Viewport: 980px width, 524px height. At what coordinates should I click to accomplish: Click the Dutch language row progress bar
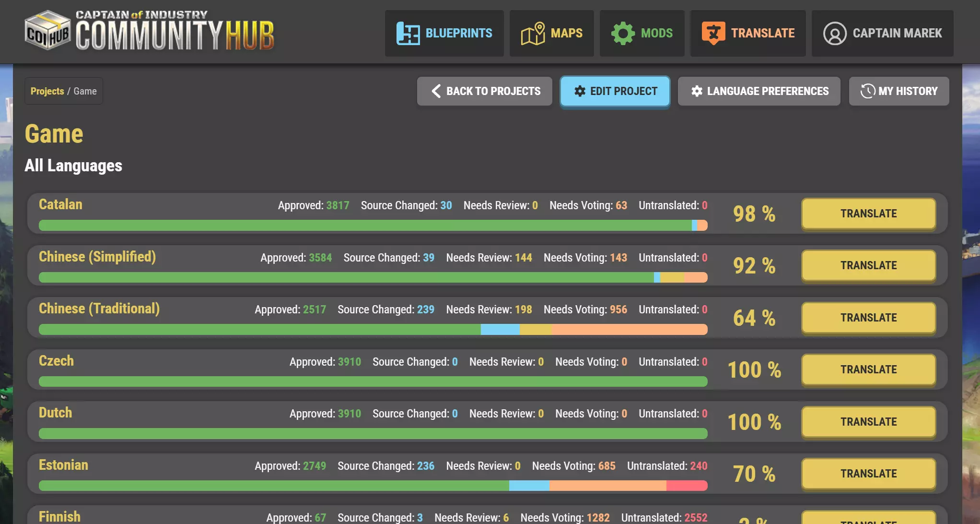click(373, 434)
